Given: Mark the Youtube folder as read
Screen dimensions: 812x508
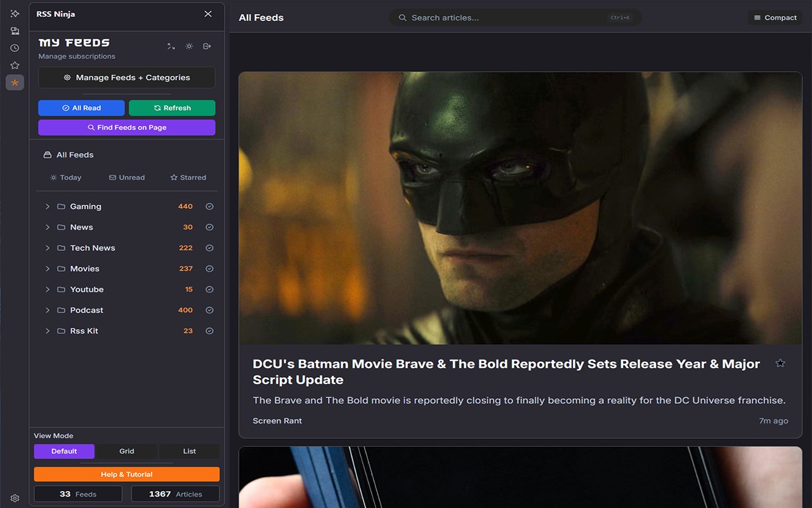Looking at the screenshot, I should click(209, 290).
